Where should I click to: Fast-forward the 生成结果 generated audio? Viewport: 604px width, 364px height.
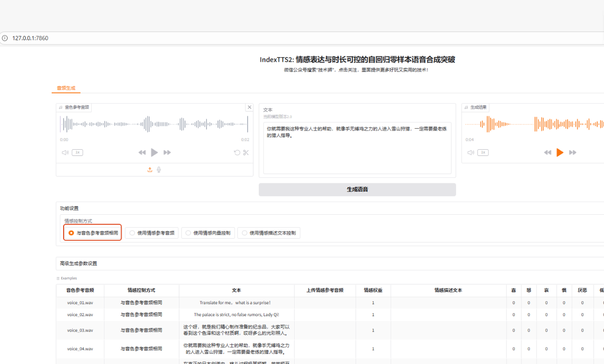pos(572,153)
